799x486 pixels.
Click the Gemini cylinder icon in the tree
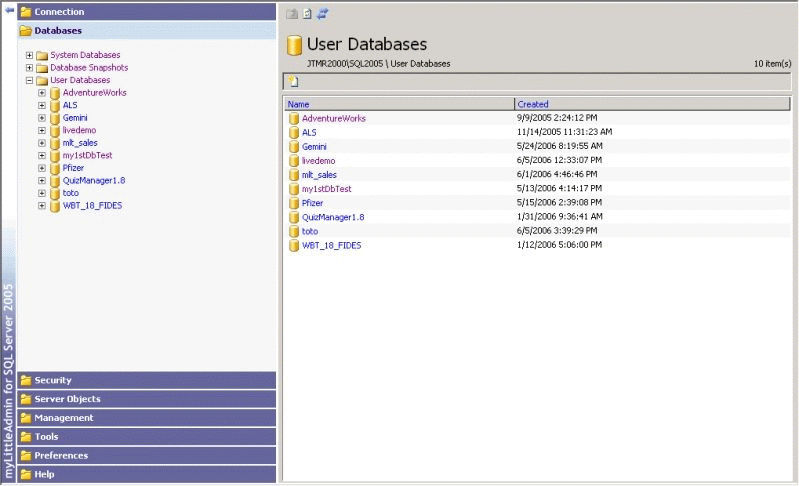tap(55, 118)
